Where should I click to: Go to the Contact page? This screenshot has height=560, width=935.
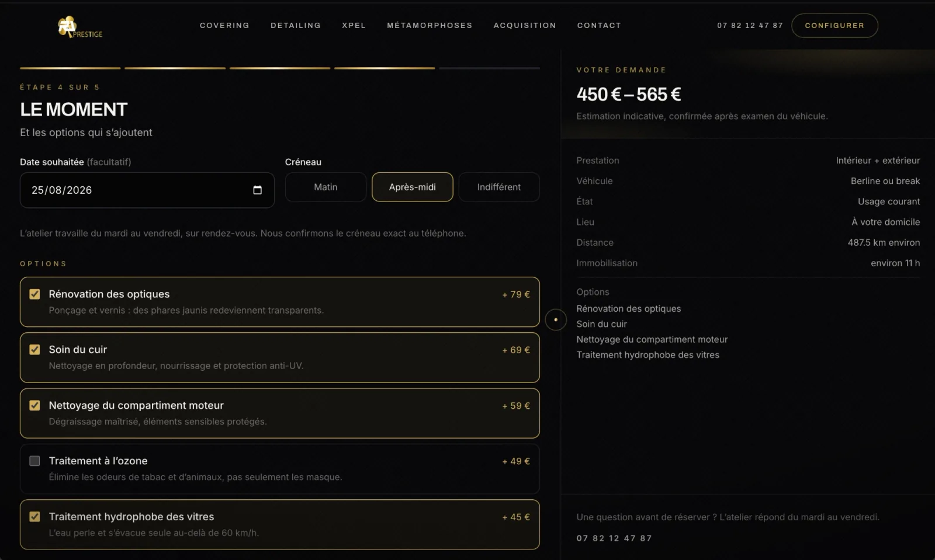click(x=599, y=26)
